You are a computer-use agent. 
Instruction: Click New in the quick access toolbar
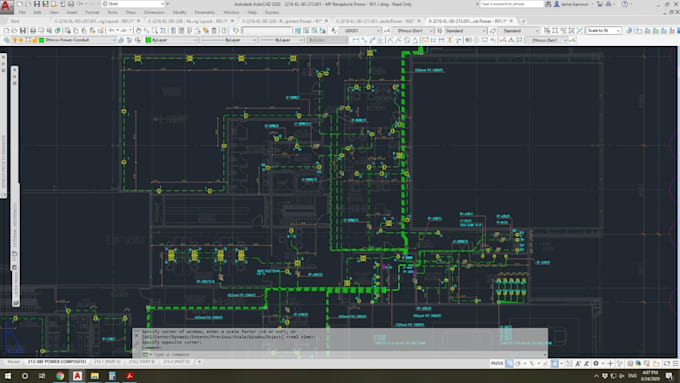[x=20, y=4]
